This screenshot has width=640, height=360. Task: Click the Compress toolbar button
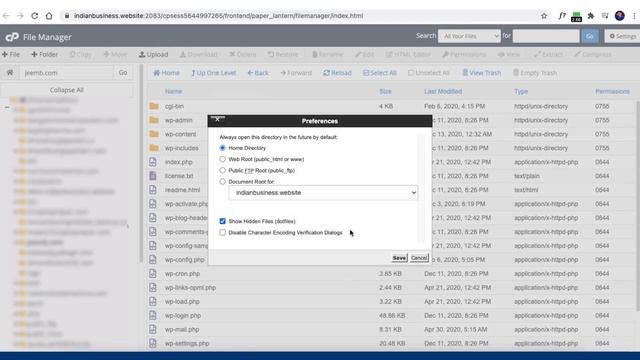(593, 54)
